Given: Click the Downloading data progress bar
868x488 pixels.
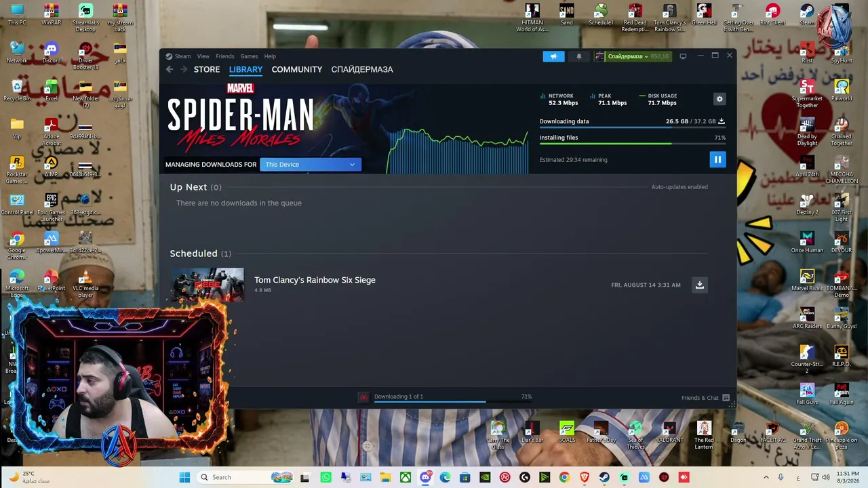Looking at the screenshot, I should tap(633, 127).
